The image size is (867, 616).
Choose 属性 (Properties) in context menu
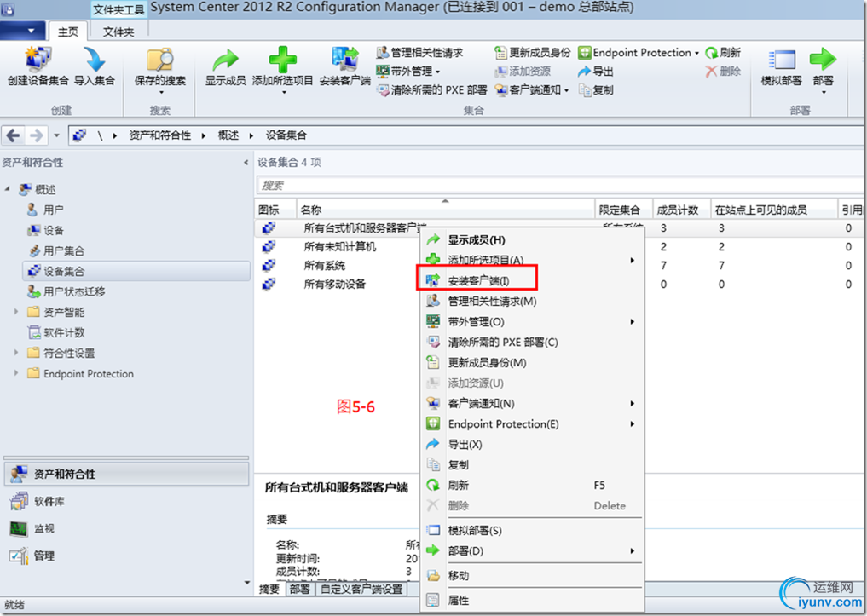tap(533, 600)
